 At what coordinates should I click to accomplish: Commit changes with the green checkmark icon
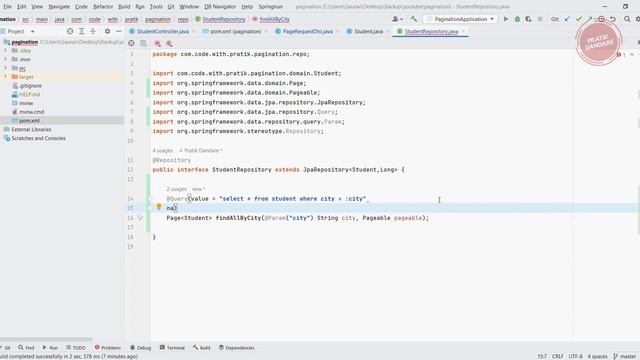tap(578, 19)
